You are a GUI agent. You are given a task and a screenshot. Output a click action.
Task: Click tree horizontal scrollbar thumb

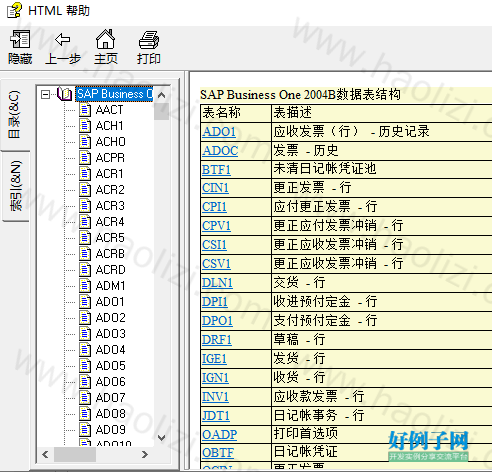[75, 454]
